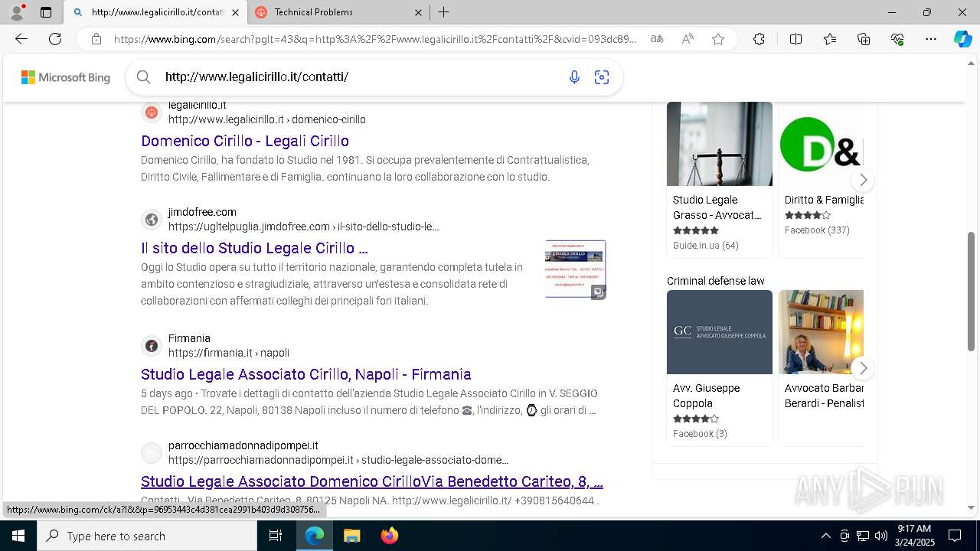The image size is (980, 551).
Task: Open Collections panel
Action: (864, 39)
